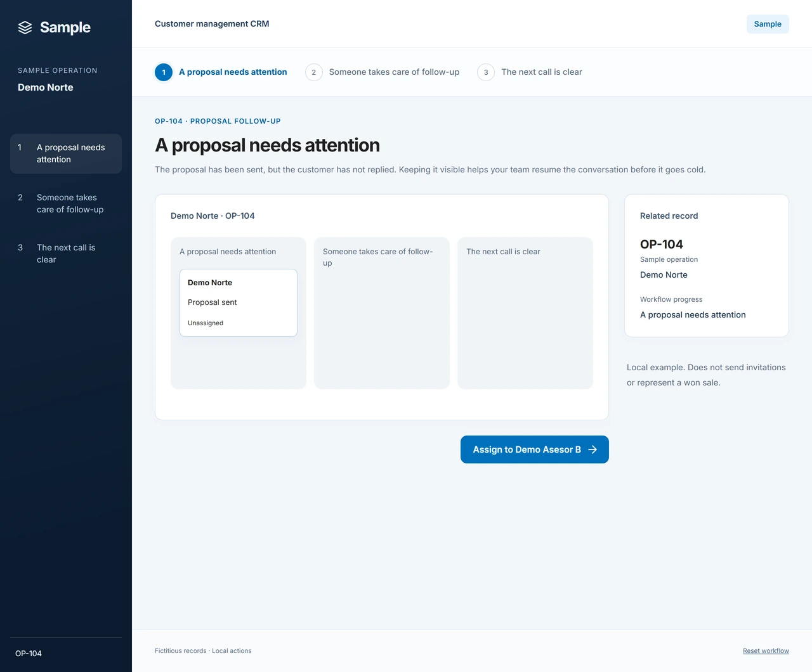Image resolution: width=812 pixels, height=672 pixels.
Task: Open sidebar item A proposal needs attention
Action: tap(66, 153)
